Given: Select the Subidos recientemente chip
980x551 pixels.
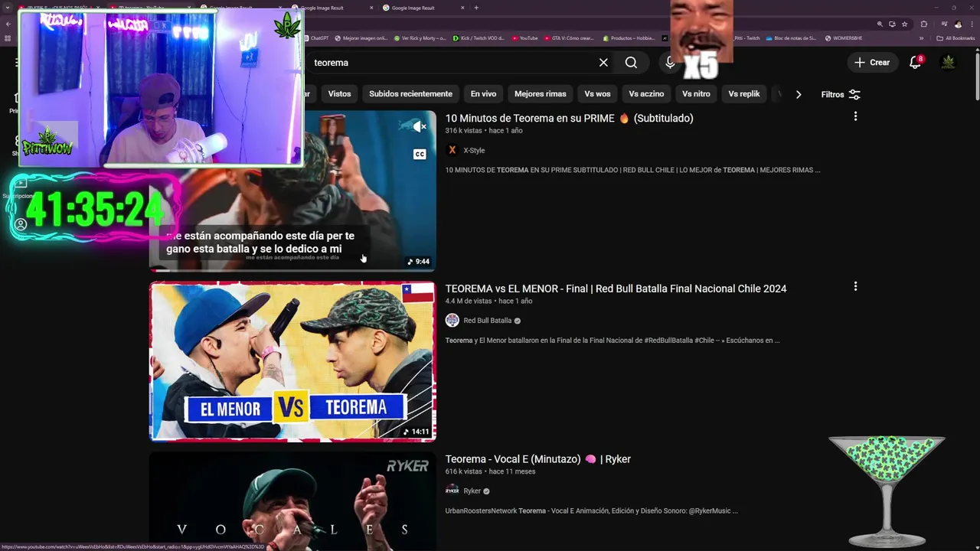Looking at the screenshot, I should click(x=410, y=94).
